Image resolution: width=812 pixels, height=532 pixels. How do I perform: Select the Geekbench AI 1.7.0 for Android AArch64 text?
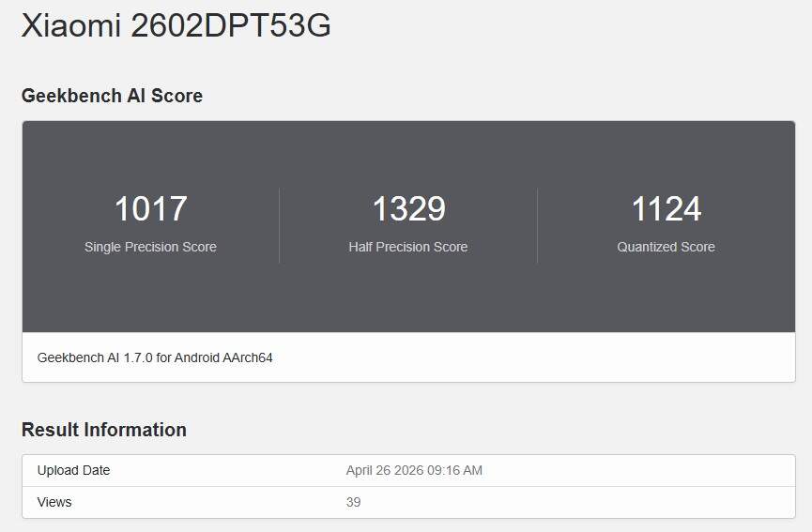[x=155, y=357]
